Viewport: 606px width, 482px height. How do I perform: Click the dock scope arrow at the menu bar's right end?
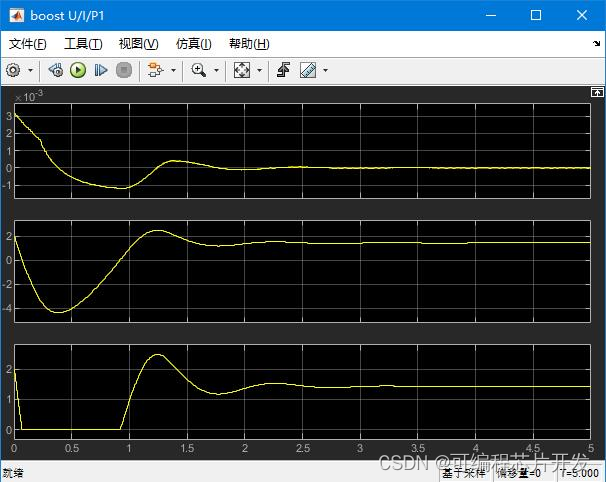click(597, 43)
